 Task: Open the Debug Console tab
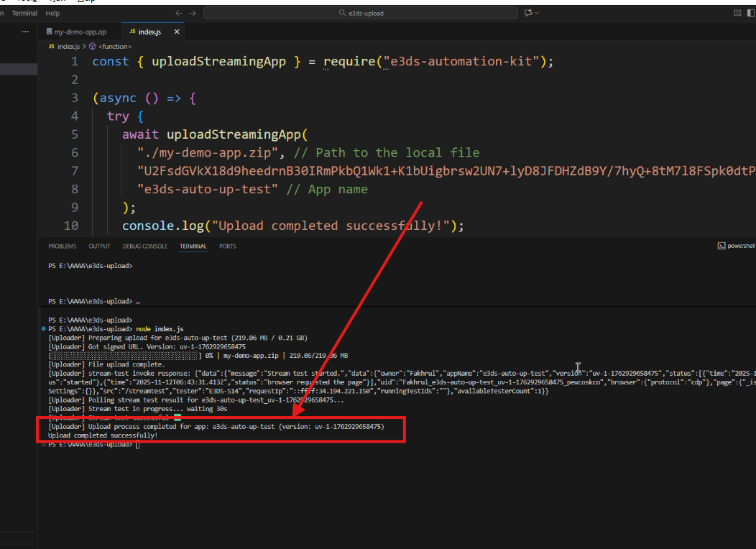click(x=145, y=246)
